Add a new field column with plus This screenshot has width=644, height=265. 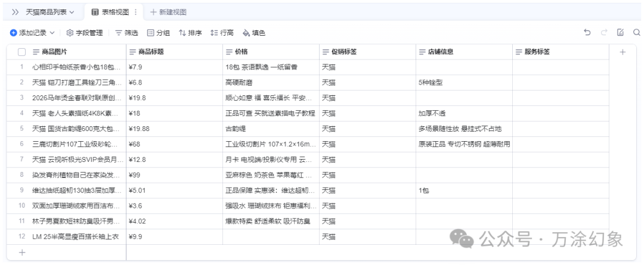click(x=623, y=52)
